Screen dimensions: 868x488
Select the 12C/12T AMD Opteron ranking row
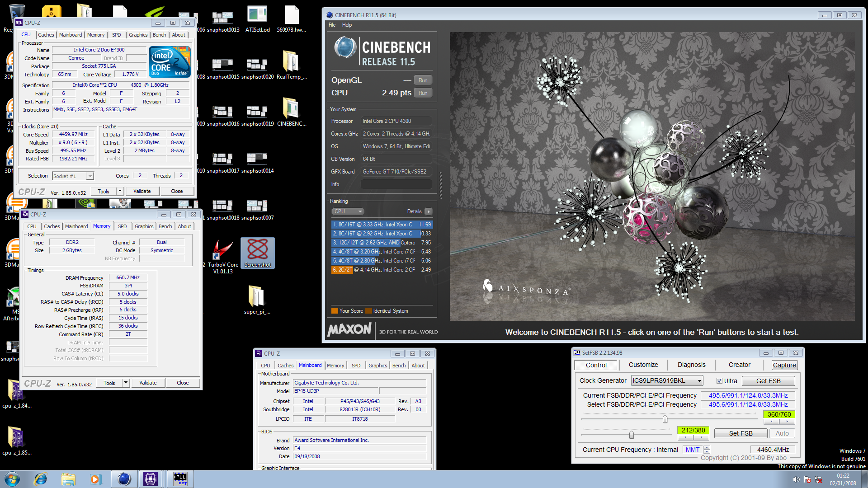pos(382,243)
